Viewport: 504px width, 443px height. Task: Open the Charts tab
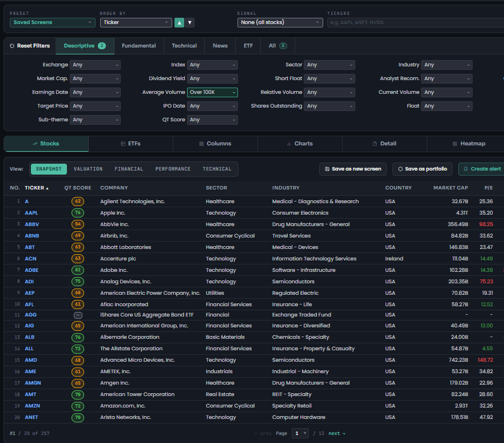[x=300, y=144]
